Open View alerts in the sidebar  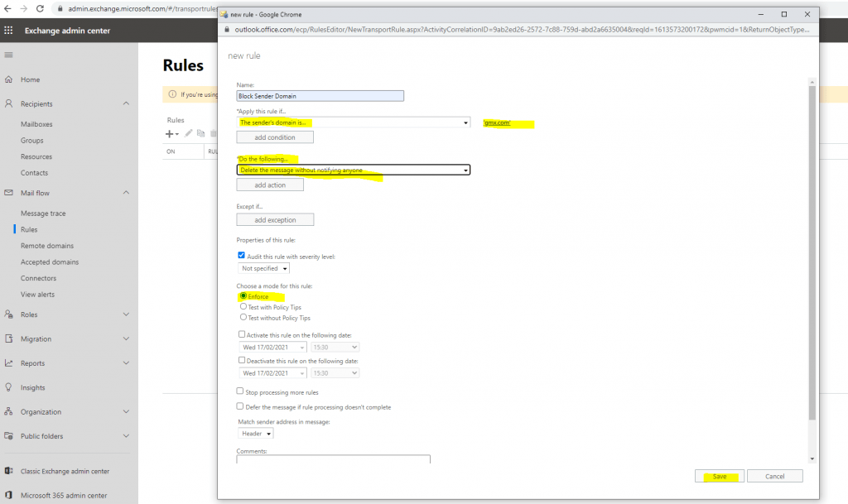[38, 295]
